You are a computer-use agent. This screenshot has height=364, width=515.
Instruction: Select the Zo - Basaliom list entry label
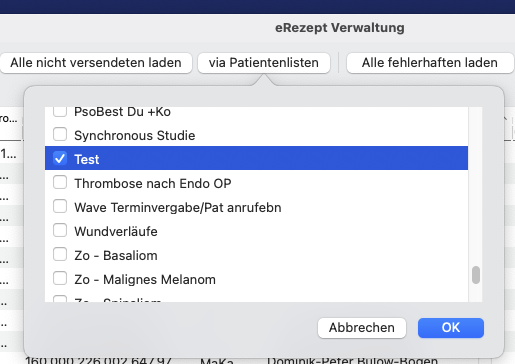pos(116,255)
